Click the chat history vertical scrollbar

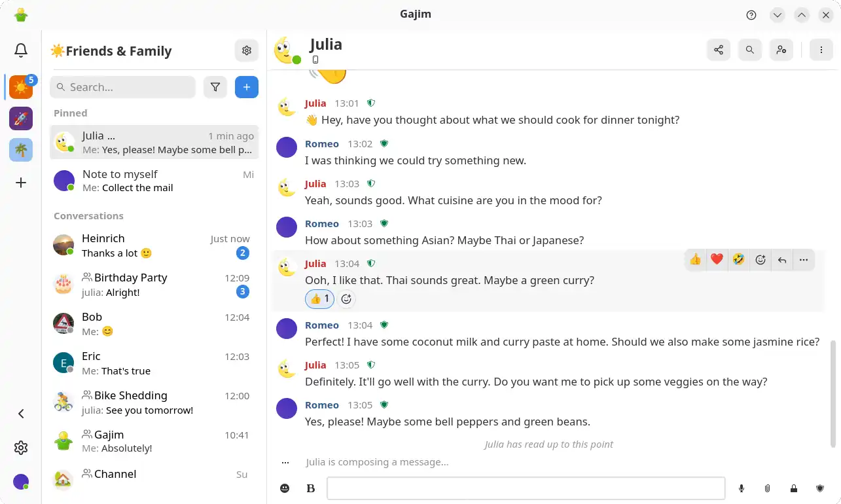[x=833, y=393]
